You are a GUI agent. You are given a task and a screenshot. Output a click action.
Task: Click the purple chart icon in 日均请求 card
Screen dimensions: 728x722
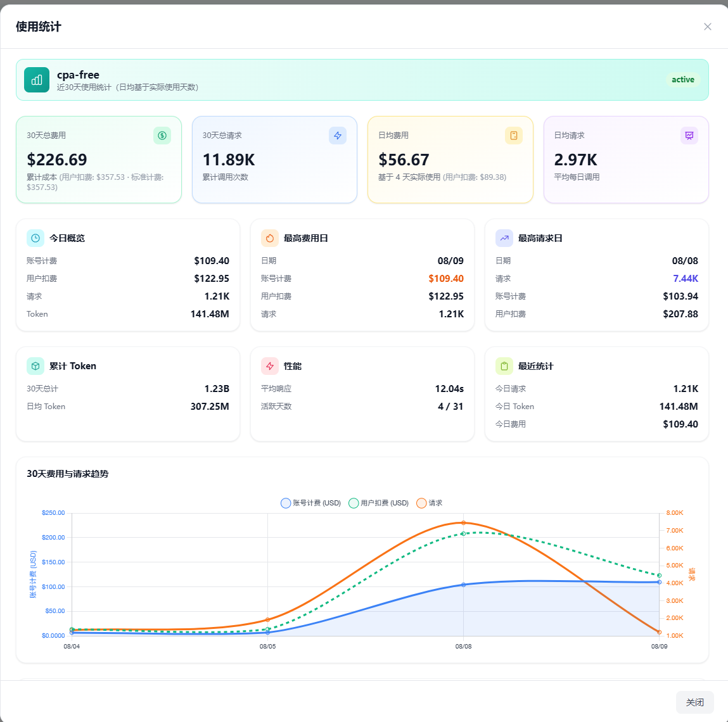pyautogui.click(x=689, y=136)
